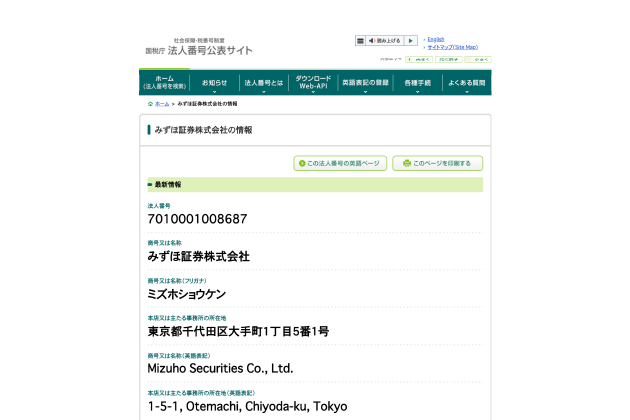Expand the ダウンロード Web-API menu

313,83
